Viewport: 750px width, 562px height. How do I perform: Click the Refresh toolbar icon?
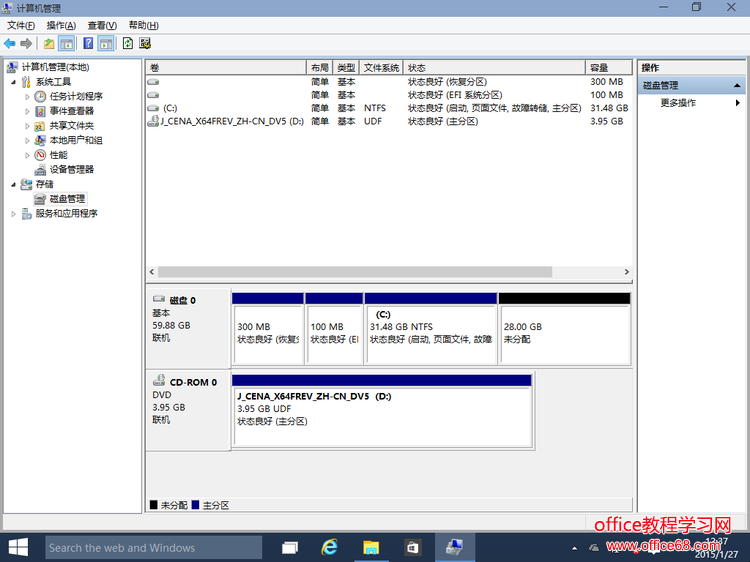point(128,44)
